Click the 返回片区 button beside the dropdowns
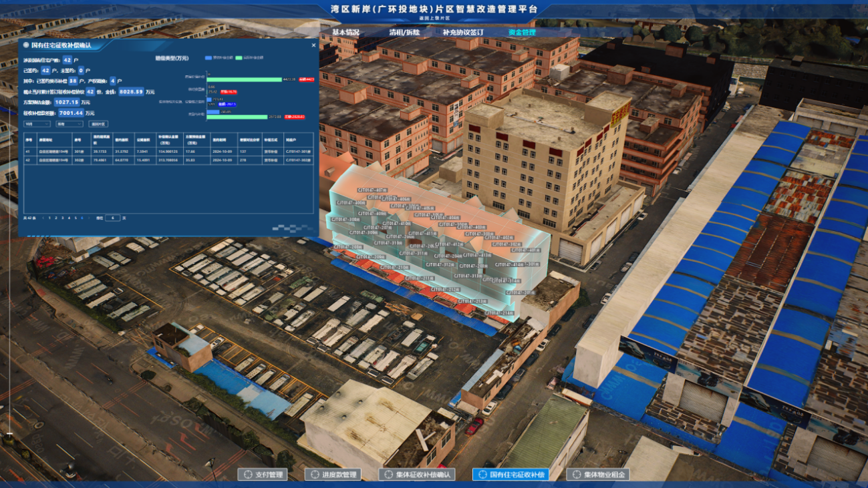The height and width of the screenshot is (488, 868). point(98,124)
